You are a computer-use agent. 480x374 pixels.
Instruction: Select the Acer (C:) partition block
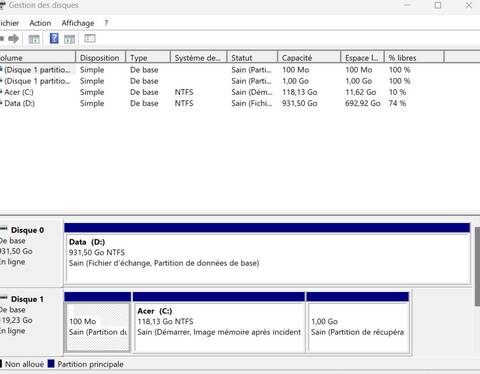tap(219, 322)
